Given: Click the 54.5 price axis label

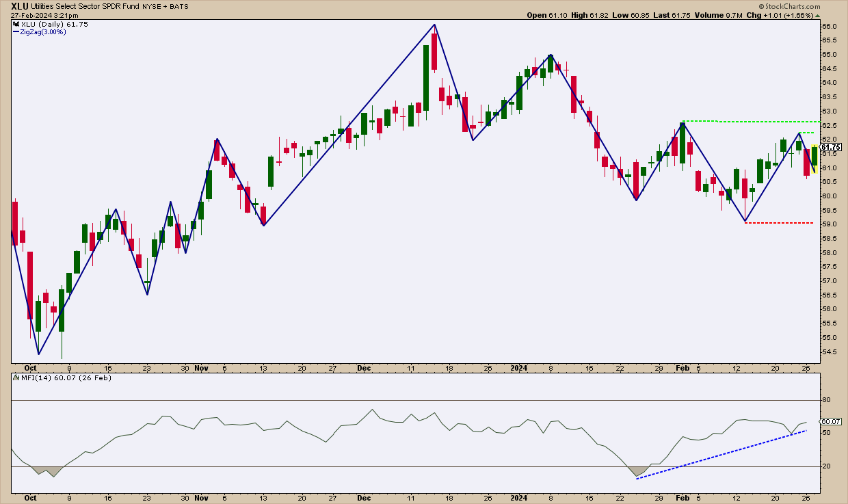Looking at the screenshot, I should click(828, 352).
